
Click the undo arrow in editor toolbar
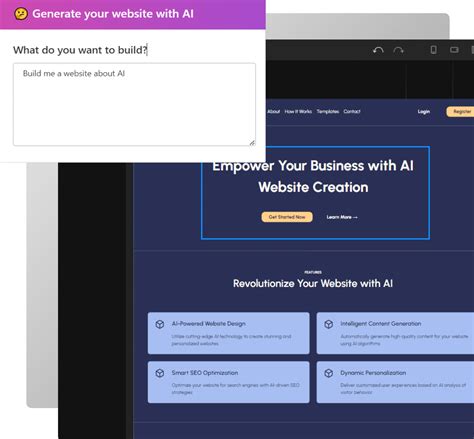[378, 50]
